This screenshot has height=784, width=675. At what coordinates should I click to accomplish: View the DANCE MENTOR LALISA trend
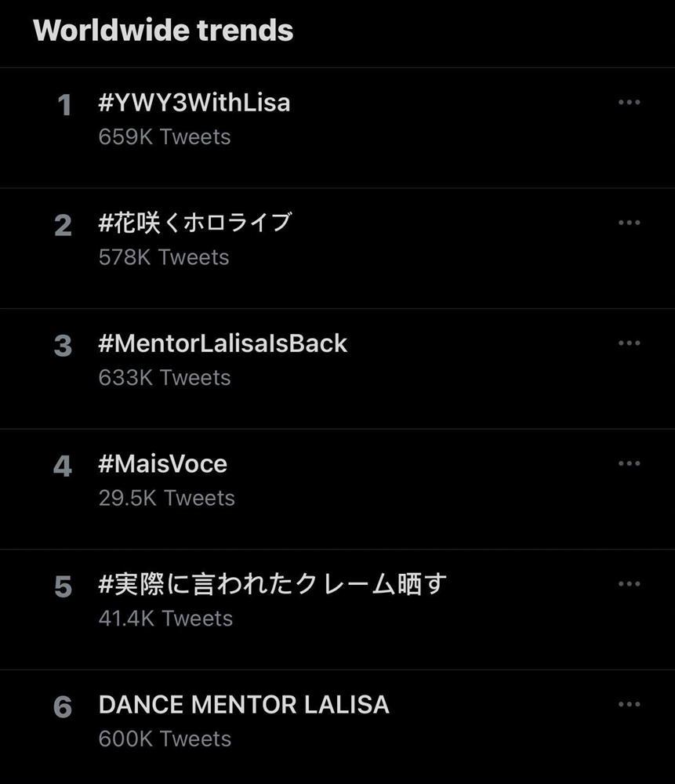(244, 704)
